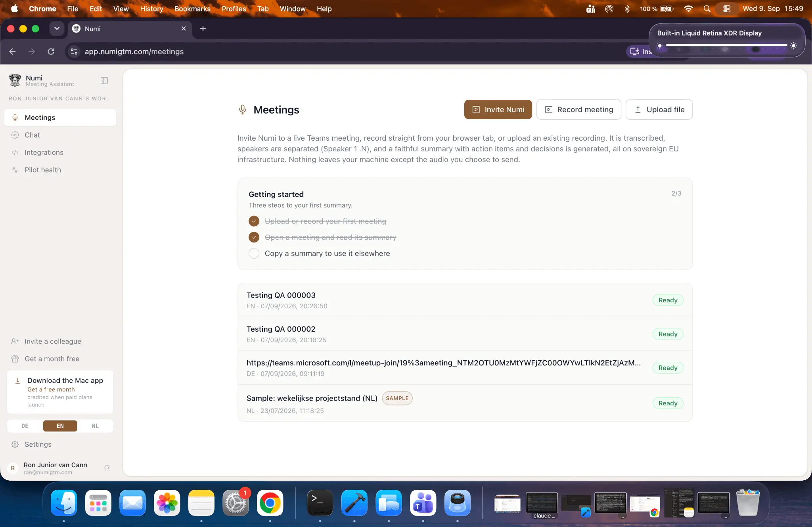Toggle the Open a meeting and read summary check
Viewport: 812px width, 527px height.
click(254, 237)
